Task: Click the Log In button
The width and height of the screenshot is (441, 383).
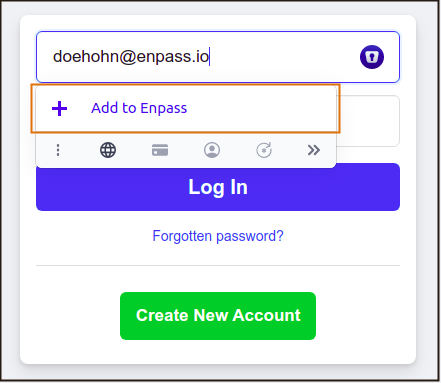Action: point(218,187)
